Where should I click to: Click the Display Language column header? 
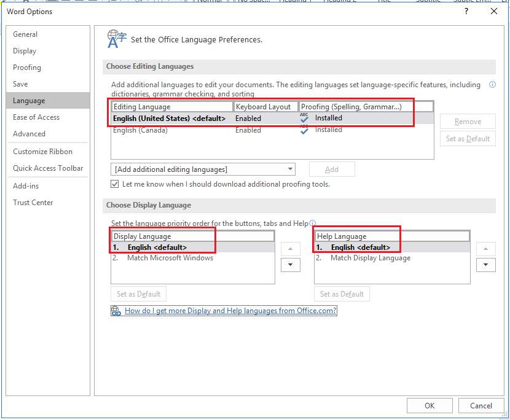pyautogui.click(x=193, y=236)
